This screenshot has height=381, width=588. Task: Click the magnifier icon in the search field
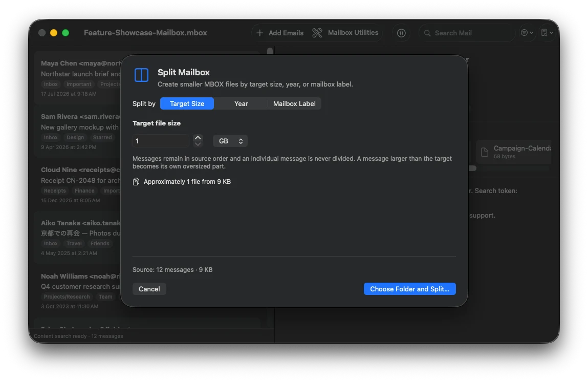427,33
